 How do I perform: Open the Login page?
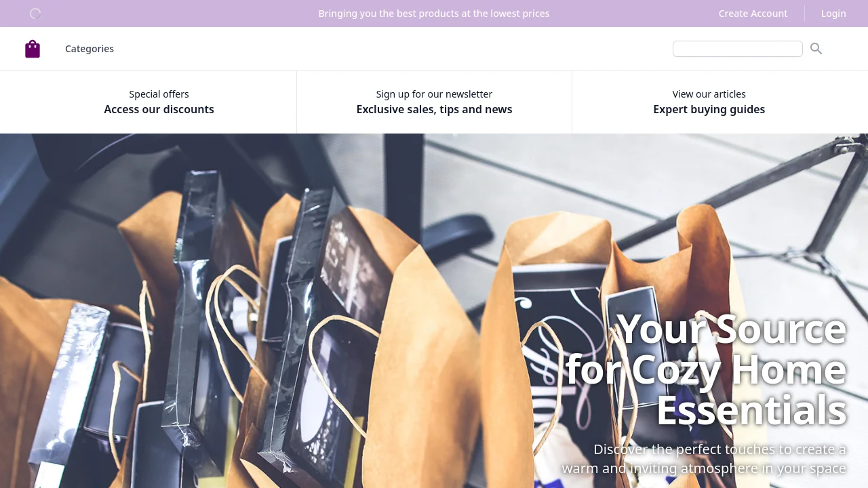tap(833, 14)
